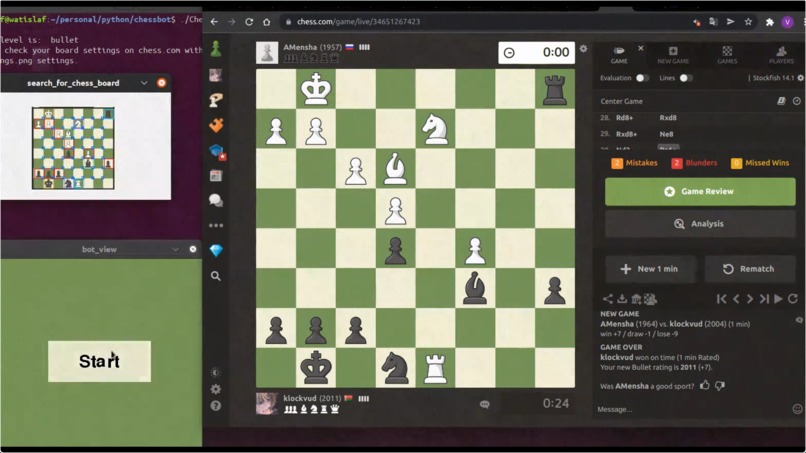This screenshot has height=453, width=806.
Task: Switch to the GAMES tab
Action: coord(727,55)
